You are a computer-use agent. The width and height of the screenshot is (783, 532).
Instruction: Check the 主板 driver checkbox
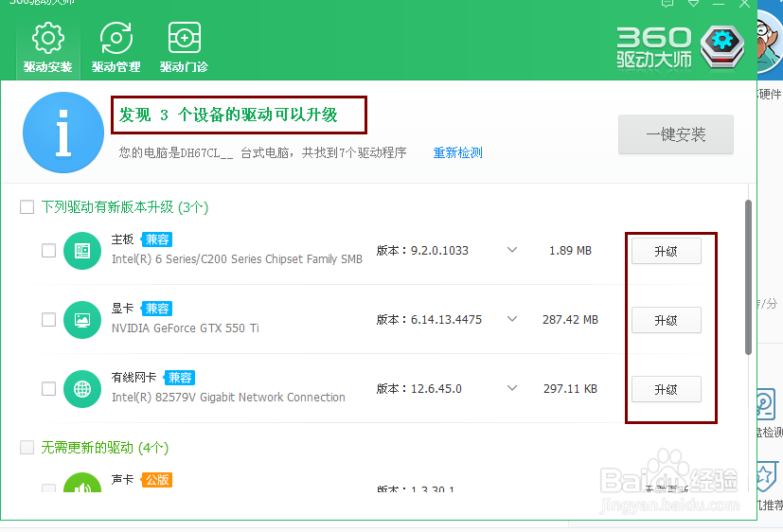[x=48, y=251]
